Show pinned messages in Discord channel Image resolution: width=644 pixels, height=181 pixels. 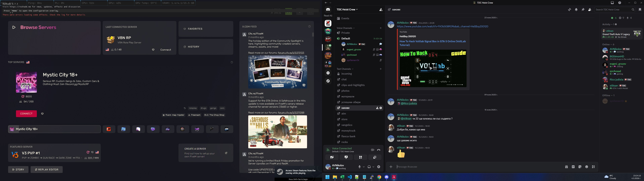click(583, 10)
